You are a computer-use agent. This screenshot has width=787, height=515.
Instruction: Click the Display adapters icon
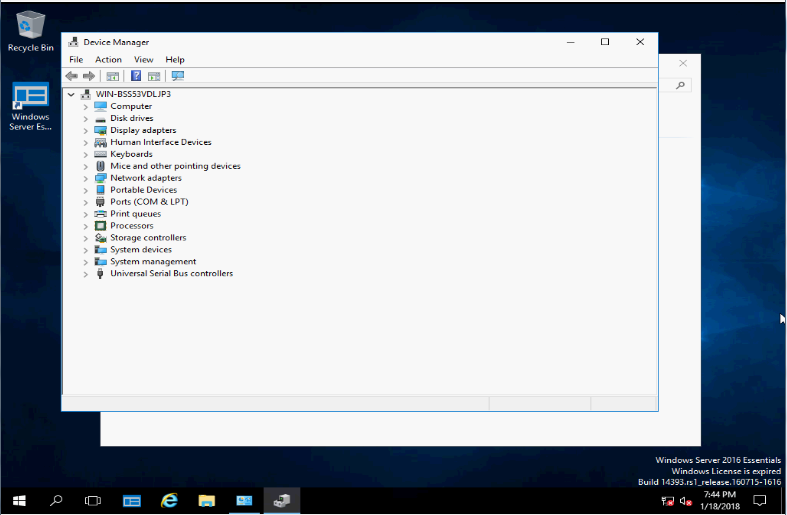point(100,131)
